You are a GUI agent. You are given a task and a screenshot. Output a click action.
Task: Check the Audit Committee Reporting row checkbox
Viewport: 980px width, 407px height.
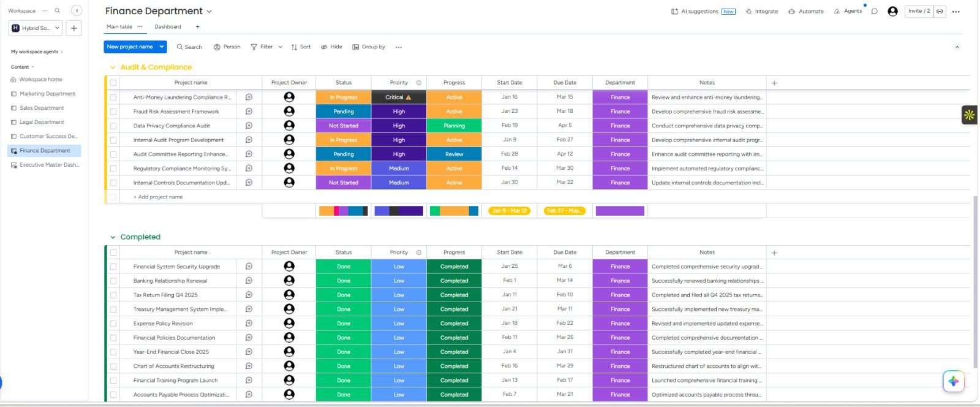[x=113, y=154]
